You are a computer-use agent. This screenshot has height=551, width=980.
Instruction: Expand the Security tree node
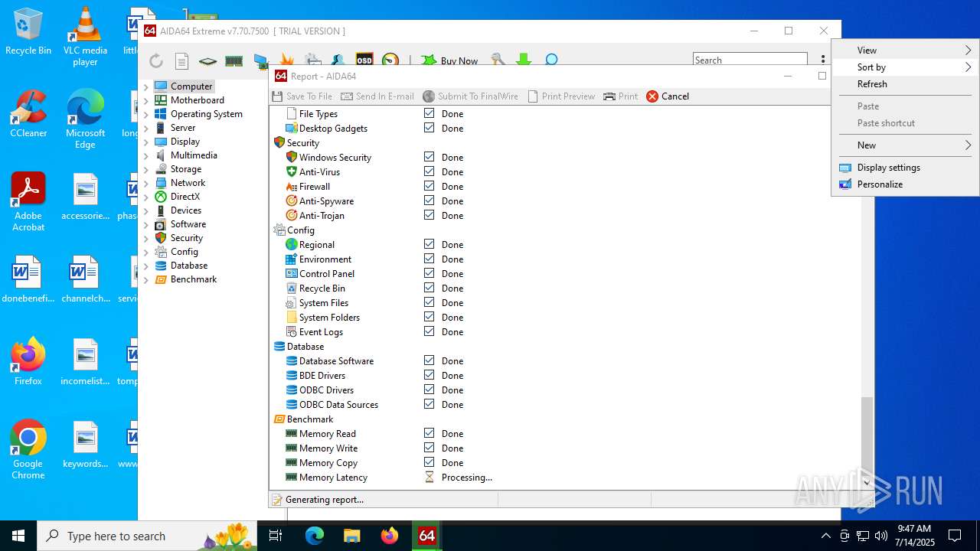click(146, 238)
